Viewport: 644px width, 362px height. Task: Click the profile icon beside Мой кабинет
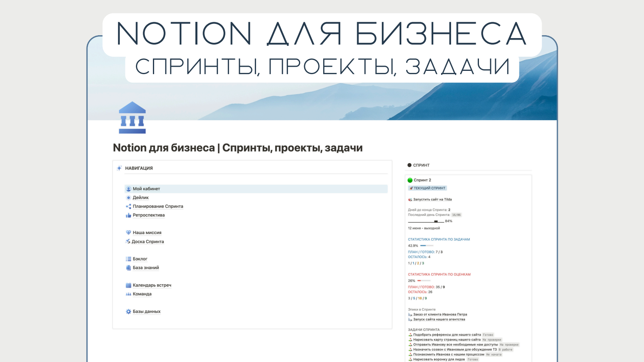(128, 189)
